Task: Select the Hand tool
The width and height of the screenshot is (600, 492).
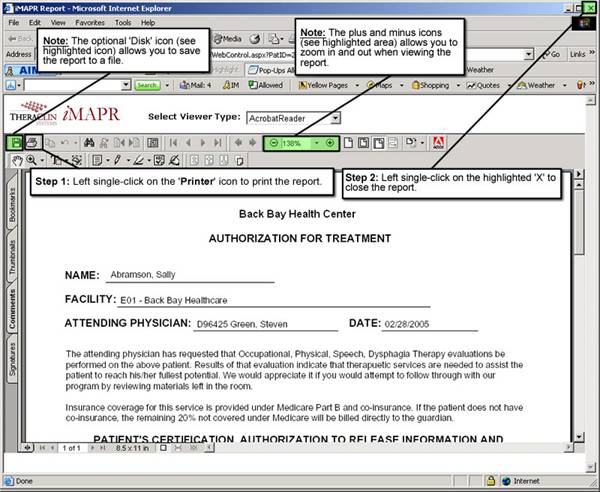Action: 17,160
